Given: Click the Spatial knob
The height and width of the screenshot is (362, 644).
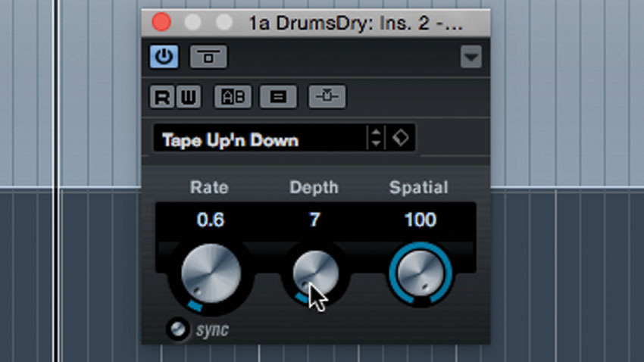Looking at the screenshot, I should (x=420, y=273).
